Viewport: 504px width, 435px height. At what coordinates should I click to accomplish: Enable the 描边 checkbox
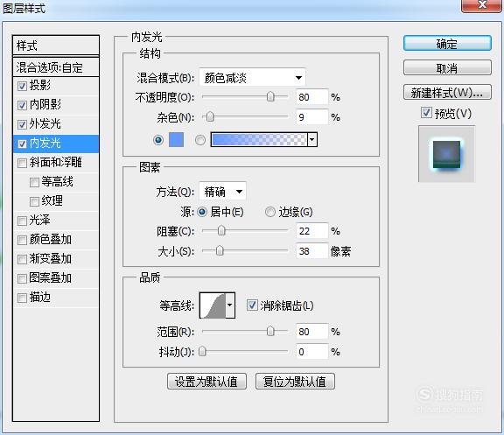pos(22,298)
